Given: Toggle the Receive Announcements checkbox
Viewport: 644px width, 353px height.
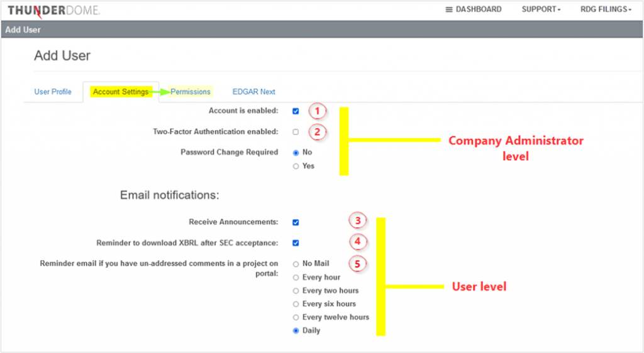Looking at the screenshot, I should click(296, 222).
